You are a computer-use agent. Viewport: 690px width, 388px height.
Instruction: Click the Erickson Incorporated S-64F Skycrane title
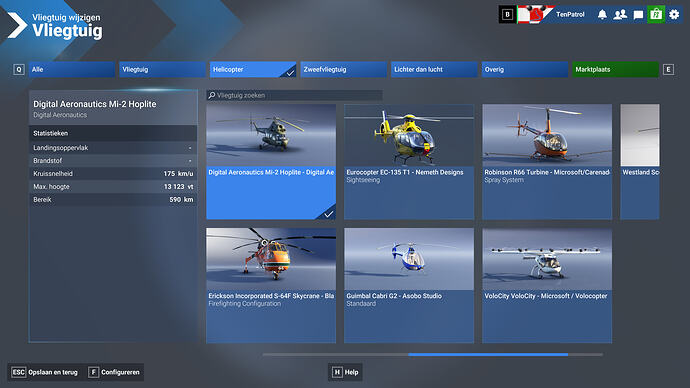point(271,296)
